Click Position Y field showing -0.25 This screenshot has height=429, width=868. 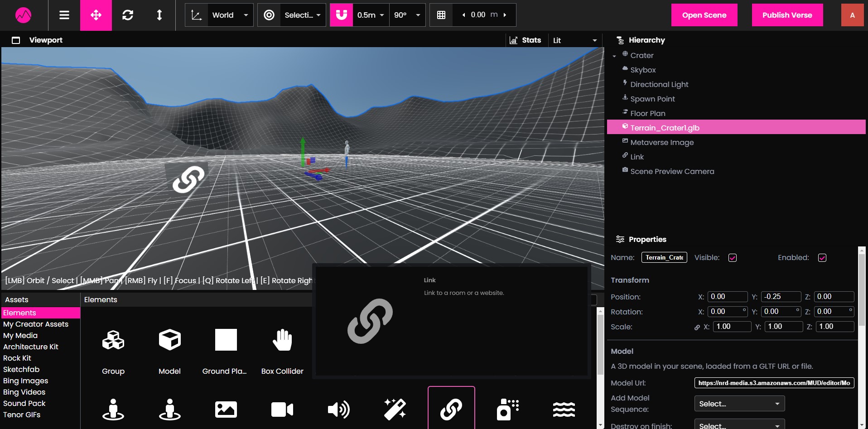click(781, 297)
